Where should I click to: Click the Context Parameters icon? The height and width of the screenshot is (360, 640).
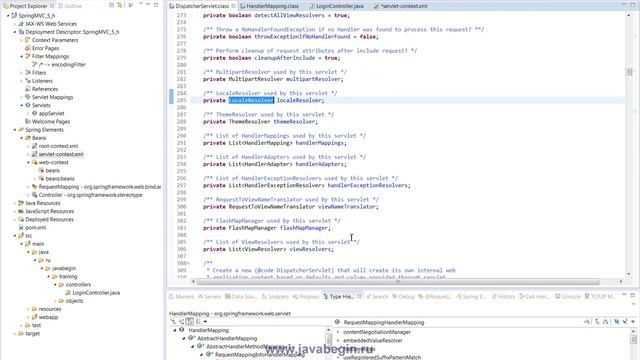pyautogui.click(x=27, y=40)
